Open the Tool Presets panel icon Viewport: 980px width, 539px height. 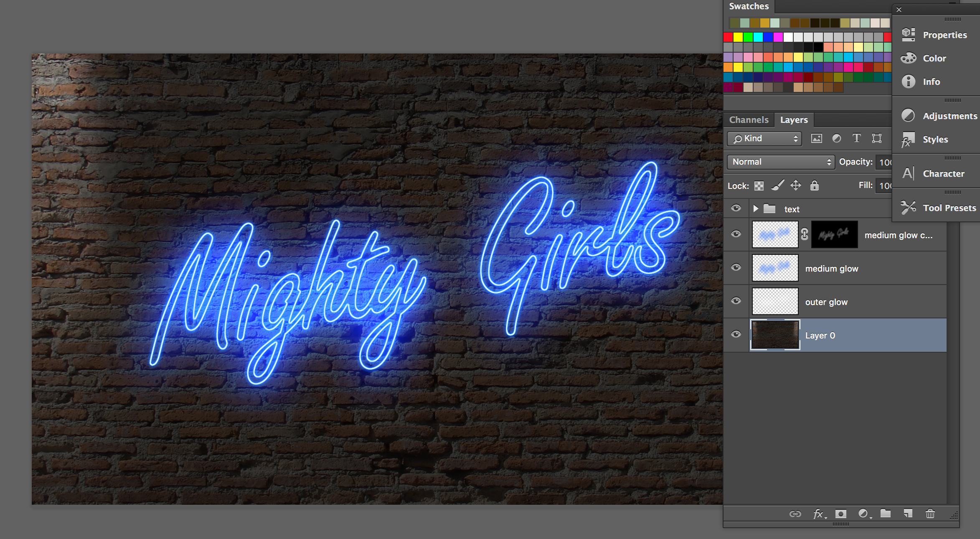click(x=908, y=207)
